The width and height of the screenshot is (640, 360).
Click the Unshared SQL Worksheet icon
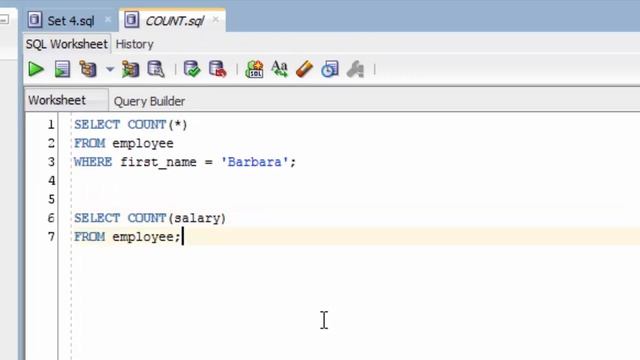point(254,69)
